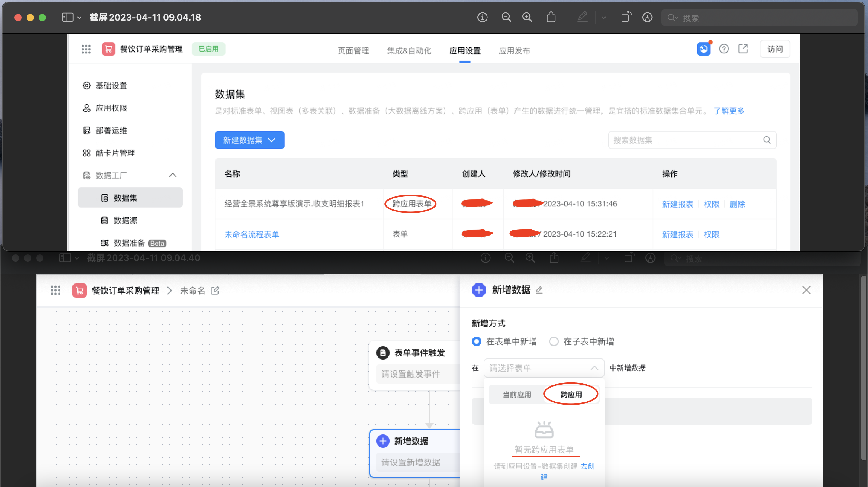Zoom out in front Preview window toolbar
Image resolution: width=868 pixels, height=487 pixels.
coord(506,17)
